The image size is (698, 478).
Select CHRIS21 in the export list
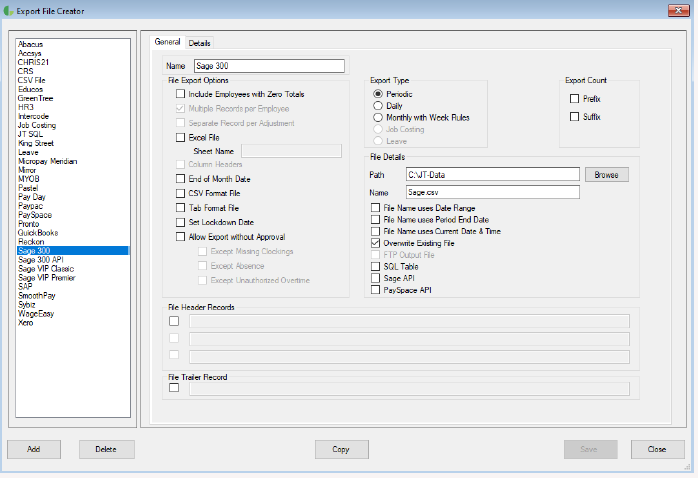[x=73, y=62]
